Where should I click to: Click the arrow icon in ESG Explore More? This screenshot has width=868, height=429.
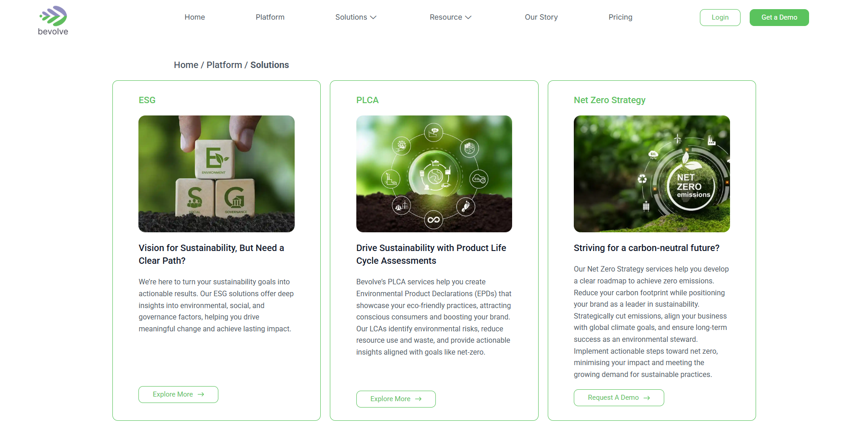pos(201,394)
